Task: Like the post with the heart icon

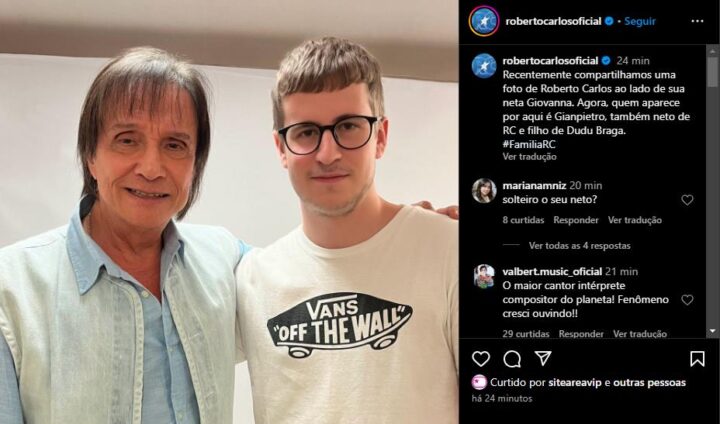Action: pyautogui.click(x=481, y=358)
